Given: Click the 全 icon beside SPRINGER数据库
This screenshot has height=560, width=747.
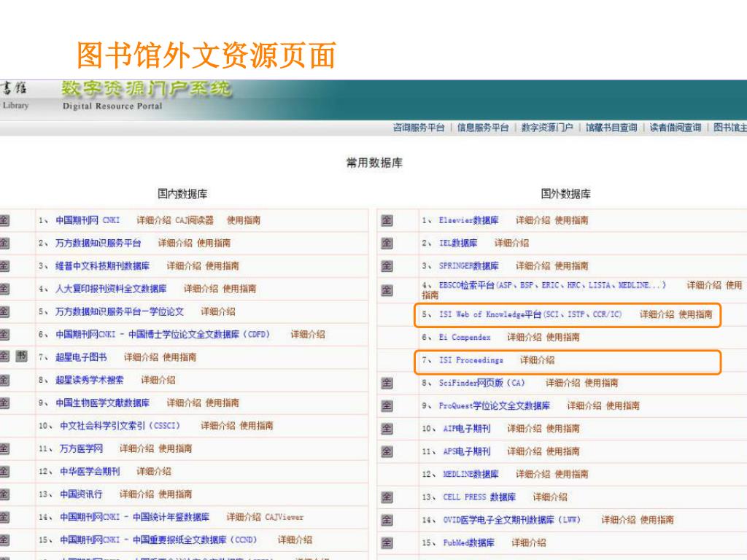Looking at the screenshot, I should click(x=387, y=266).
